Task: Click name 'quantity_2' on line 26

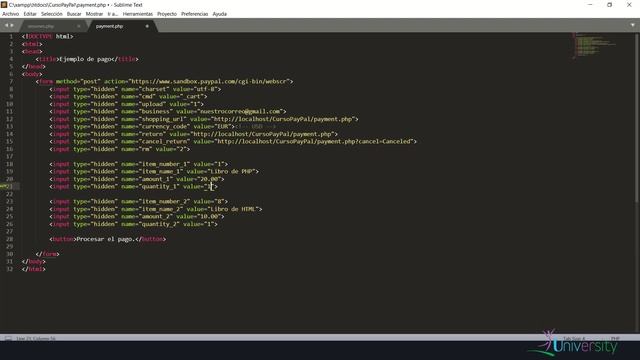Action: tap(158, 224)
